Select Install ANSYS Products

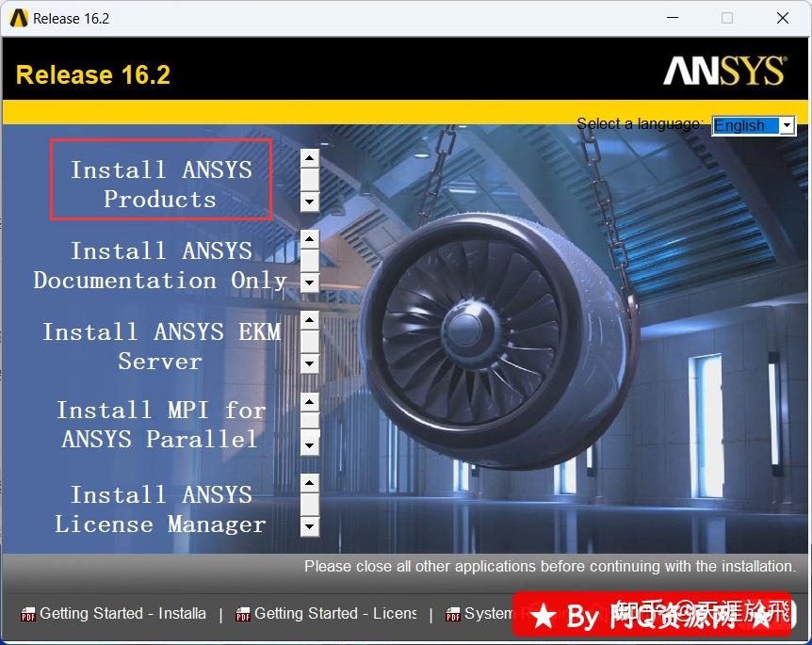(160, 184)
